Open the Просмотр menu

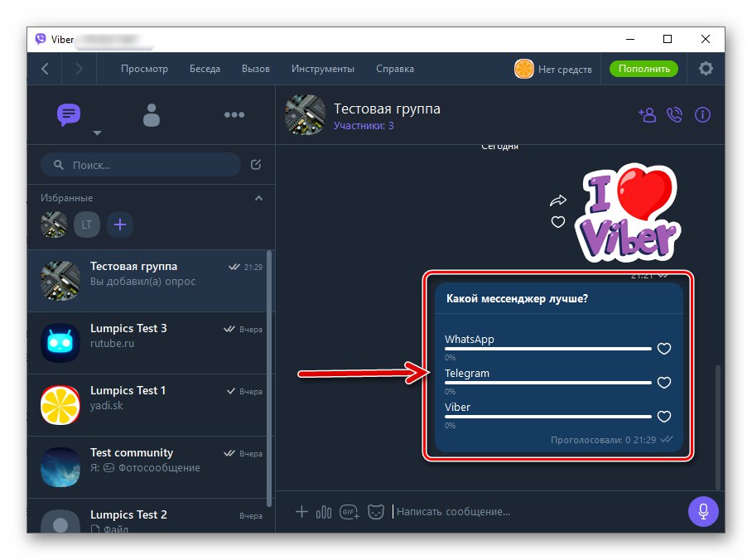[x=144, y=69]
